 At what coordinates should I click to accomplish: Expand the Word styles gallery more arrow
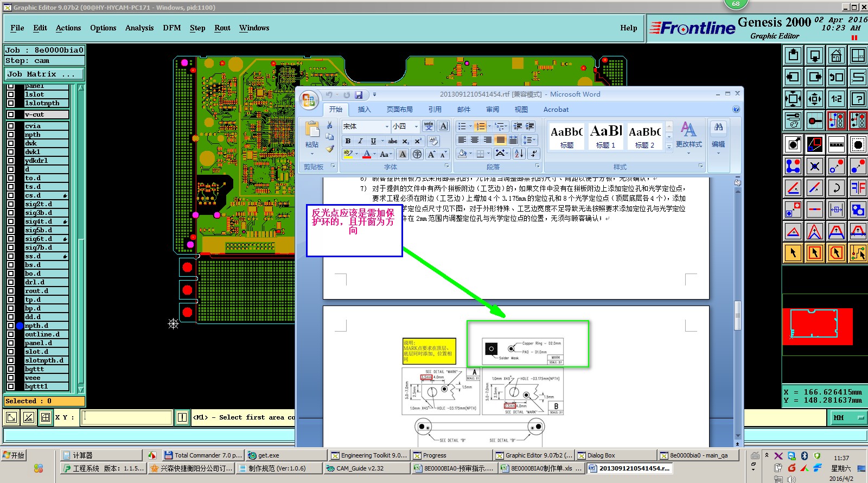[x=669, y=147]
